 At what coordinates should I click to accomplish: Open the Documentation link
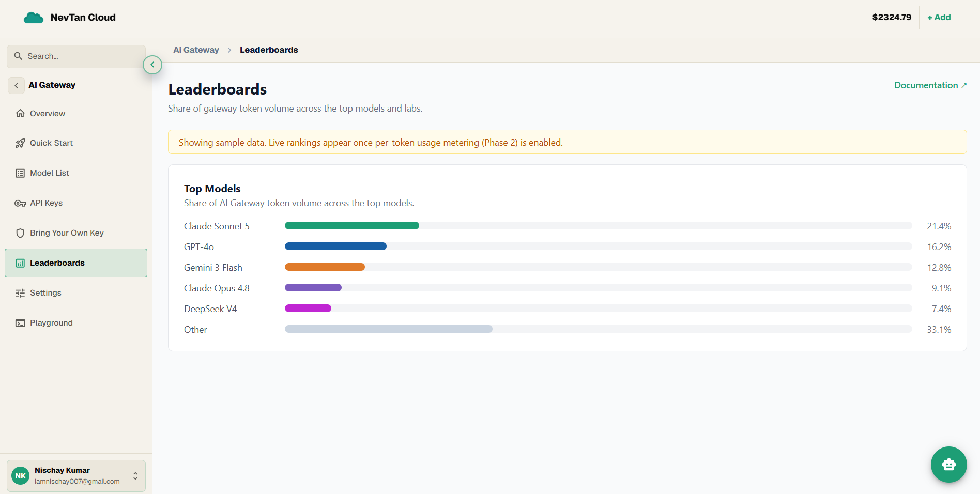click(930, 85)
